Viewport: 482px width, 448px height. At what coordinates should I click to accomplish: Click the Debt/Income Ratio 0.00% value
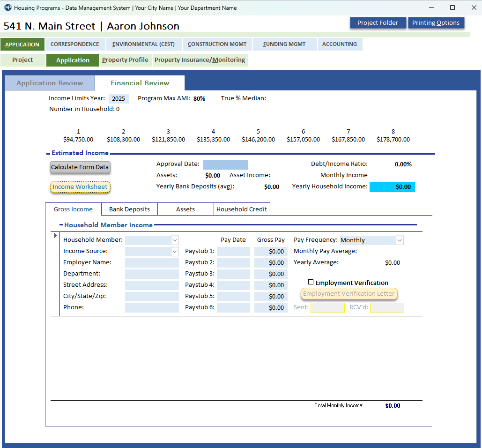403,164
